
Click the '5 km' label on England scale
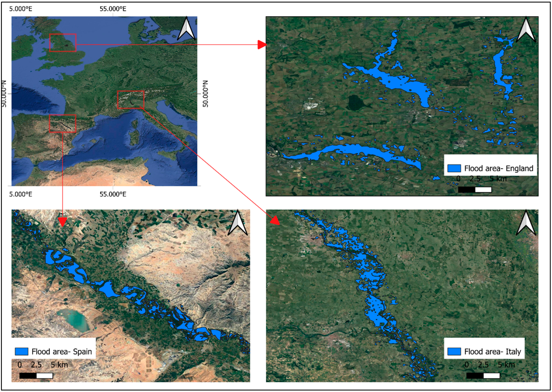point(498,179)
